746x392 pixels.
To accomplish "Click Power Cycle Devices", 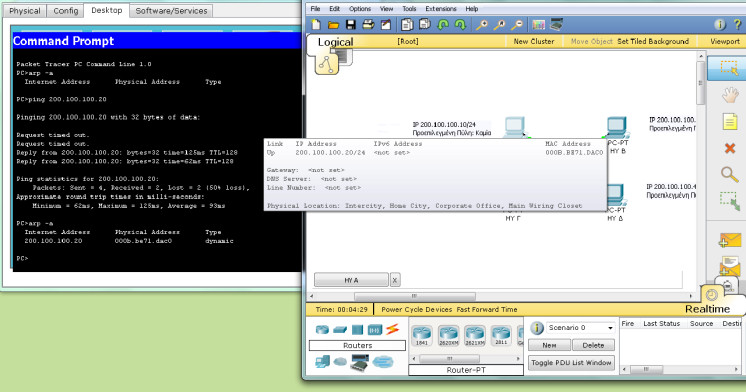I will (416, 309).
